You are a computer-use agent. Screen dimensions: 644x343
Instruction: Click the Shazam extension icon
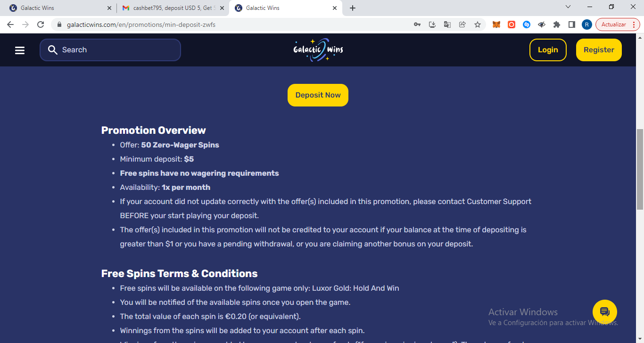tap(527, 24)
